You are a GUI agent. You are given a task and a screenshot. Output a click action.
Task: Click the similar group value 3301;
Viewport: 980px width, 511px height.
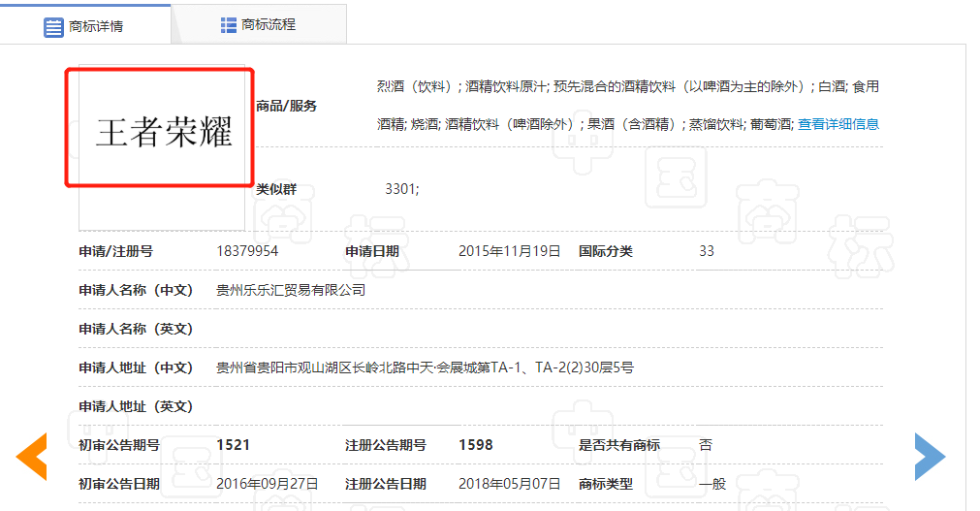tap(402, 189)
